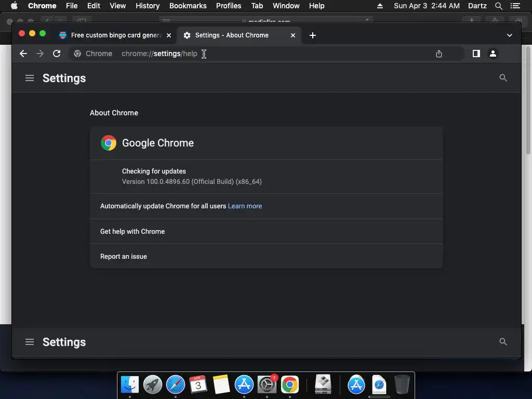The width and height of the screenshot is (532, 399).
Task: Open the upper Settings hamburger menu
Action: [x=30, y=78]
